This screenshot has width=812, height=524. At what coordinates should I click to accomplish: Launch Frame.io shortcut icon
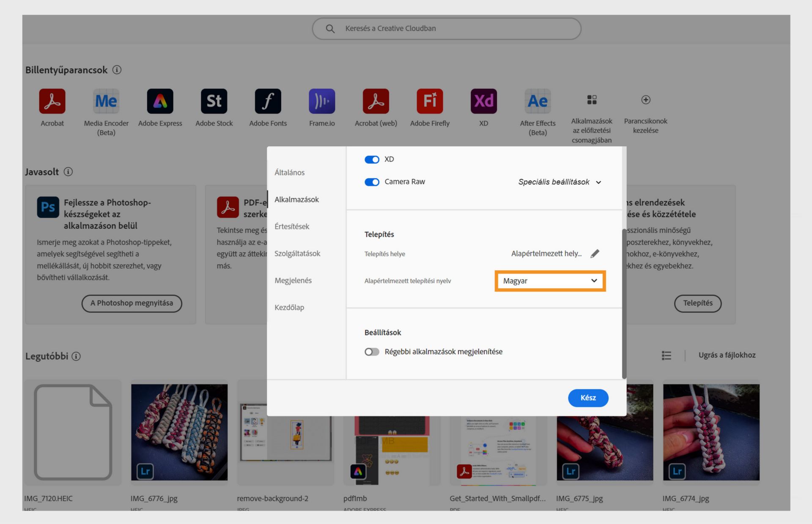point(322,101)
